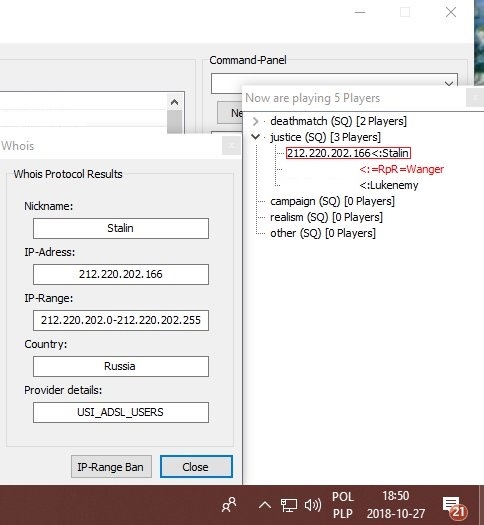Select player 212.220.202.166<:Stalin in tree
Image resolution: width=484 pixels, height=525 pixels.
348,153
